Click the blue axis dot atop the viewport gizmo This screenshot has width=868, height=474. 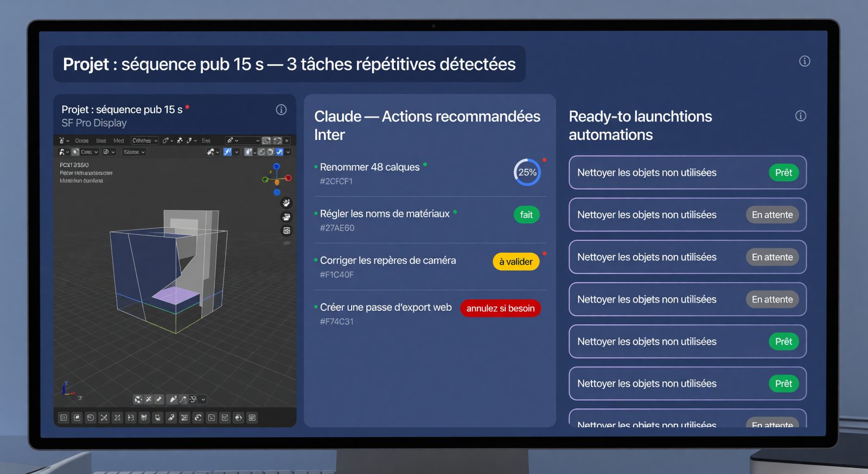(277, 166)
